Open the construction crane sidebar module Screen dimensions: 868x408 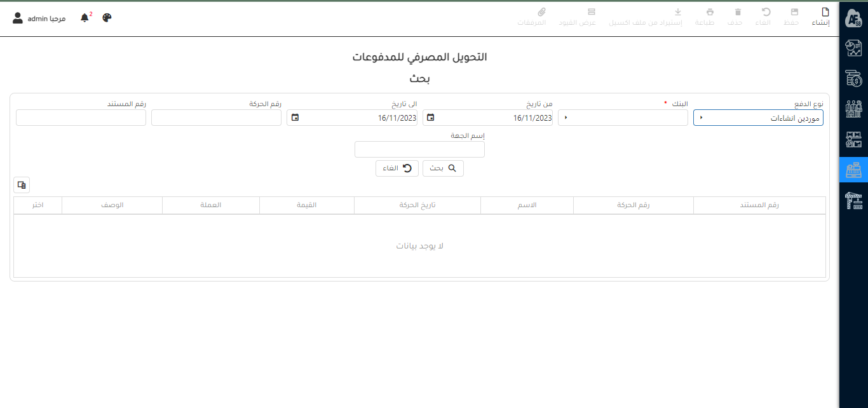click(853, 201)
